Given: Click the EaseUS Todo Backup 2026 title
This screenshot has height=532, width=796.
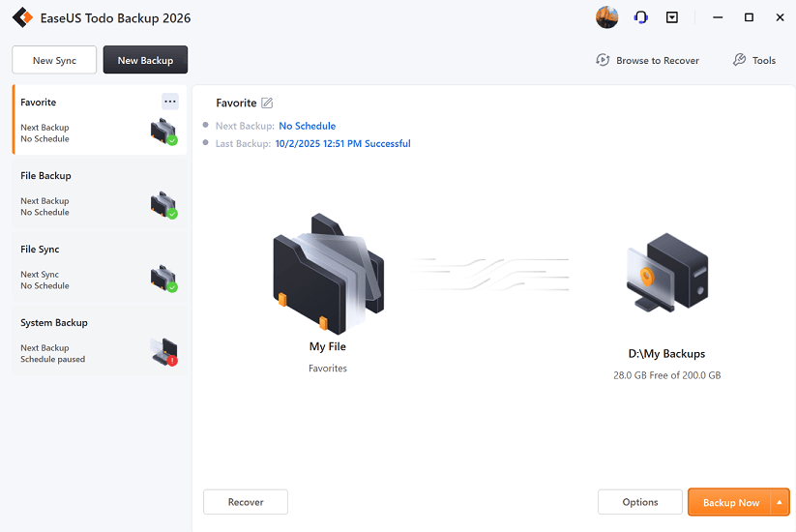Looking at the screenshot, I should point(115,18).
